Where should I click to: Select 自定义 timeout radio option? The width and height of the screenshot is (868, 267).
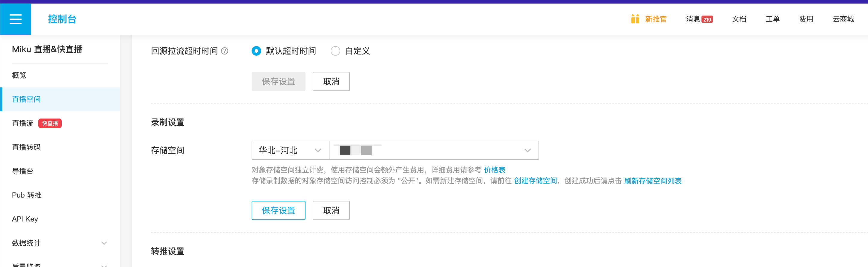(x=335, y=51)
